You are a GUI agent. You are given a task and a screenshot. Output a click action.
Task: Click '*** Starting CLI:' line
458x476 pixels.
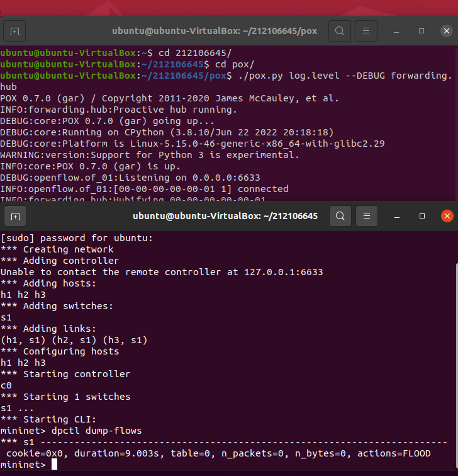[48, 419]
